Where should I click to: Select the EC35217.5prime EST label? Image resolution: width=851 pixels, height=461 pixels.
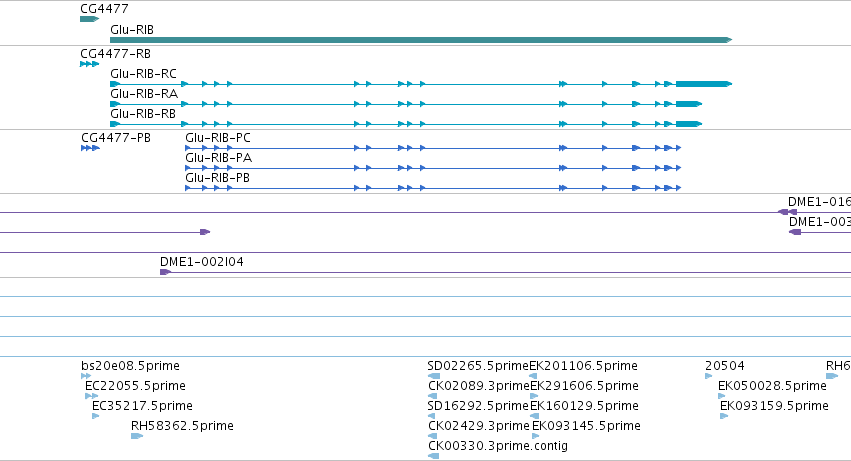point(142,406)
